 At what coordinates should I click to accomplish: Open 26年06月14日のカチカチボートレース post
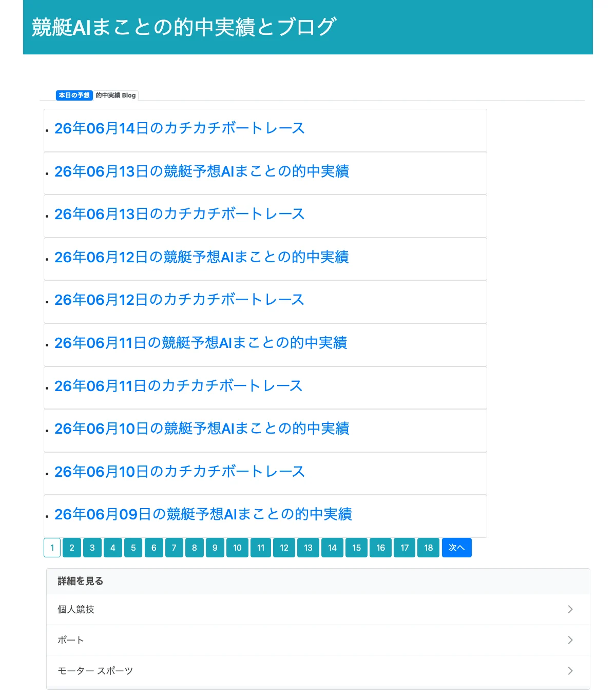click(179, 128)
